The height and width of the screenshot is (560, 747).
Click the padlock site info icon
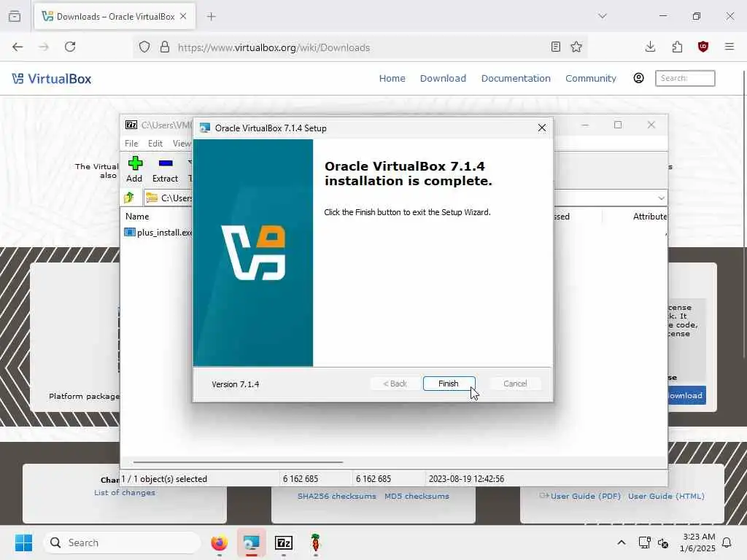click(164, 47)
